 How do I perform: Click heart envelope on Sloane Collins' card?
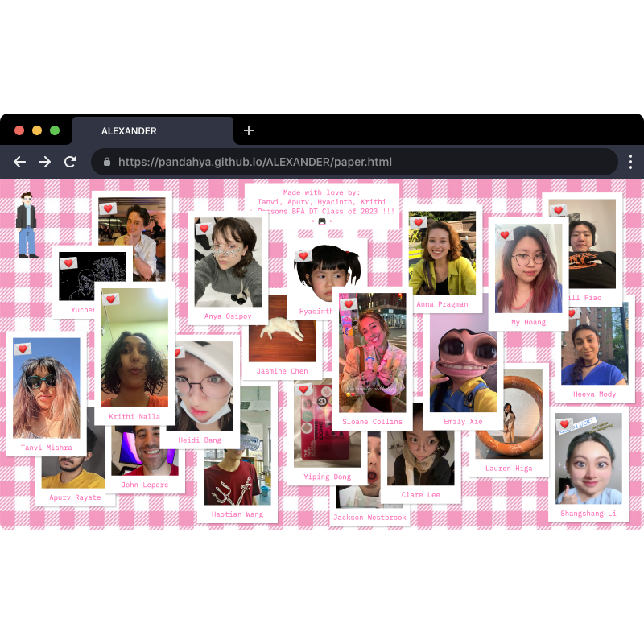pos(349,304)
